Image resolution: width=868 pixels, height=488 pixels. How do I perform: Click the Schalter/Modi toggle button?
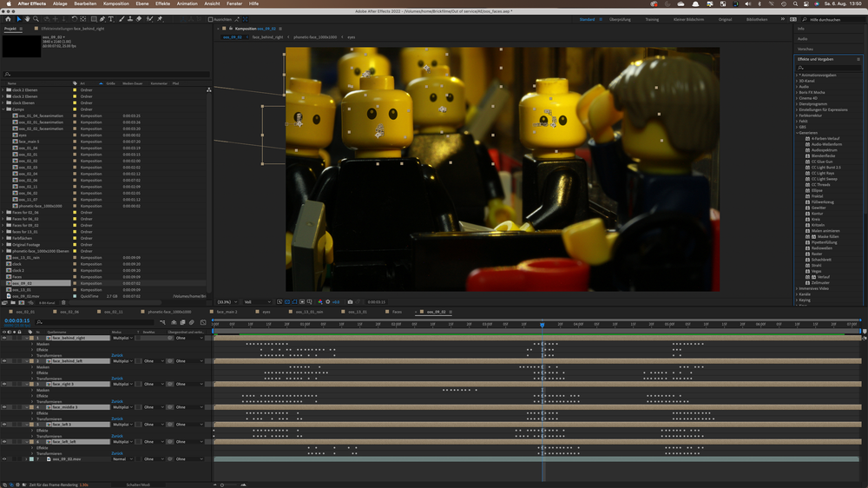point(138,485)
